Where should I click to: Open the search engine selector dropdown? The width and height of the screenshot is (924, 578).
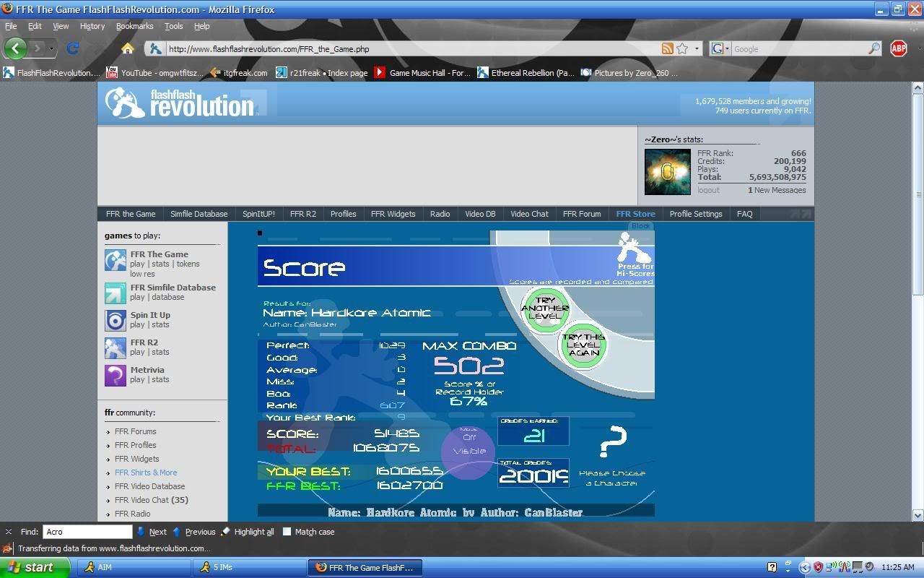point(720,48)
